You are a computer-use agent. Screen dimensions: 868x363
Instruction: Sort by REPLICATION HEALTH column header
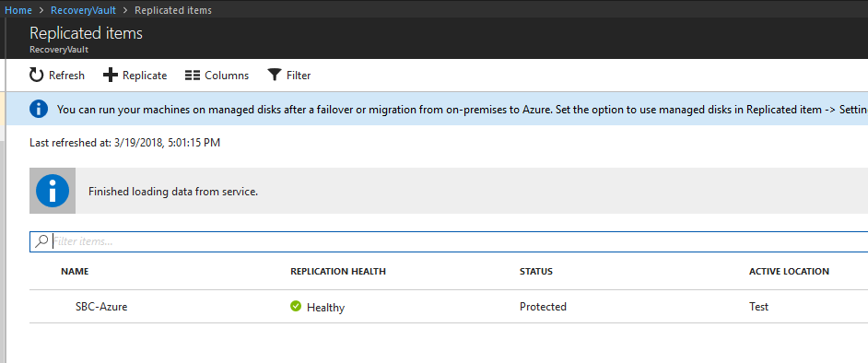tap(337, 271)
